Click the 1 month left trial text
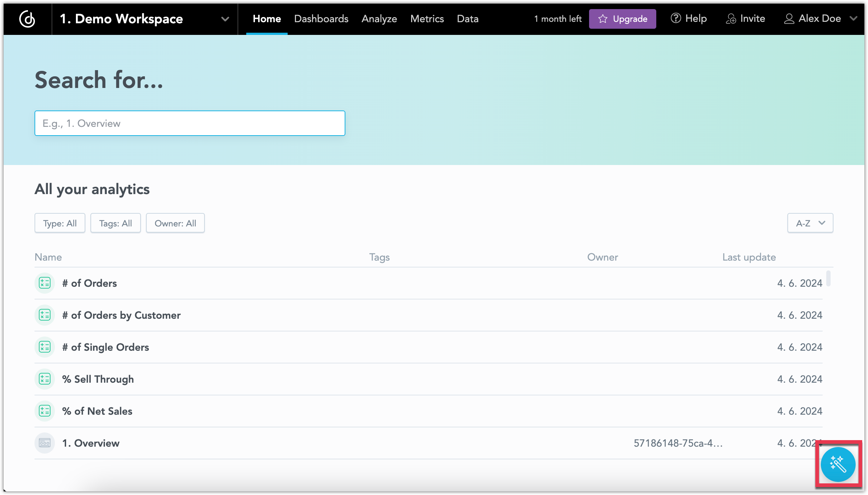This screenshot has width=868, height=495. click(558, 19)
